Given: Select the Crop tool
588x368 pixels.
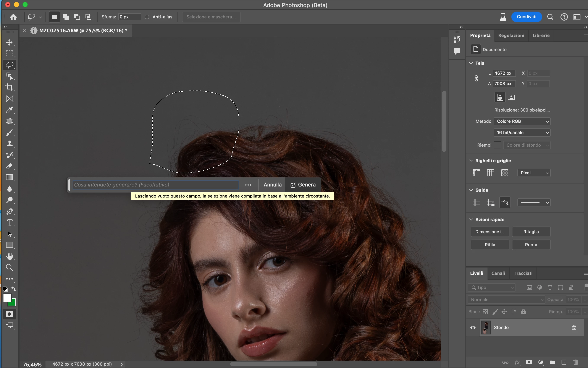Looking at the screenshot, I should point(10,87).
